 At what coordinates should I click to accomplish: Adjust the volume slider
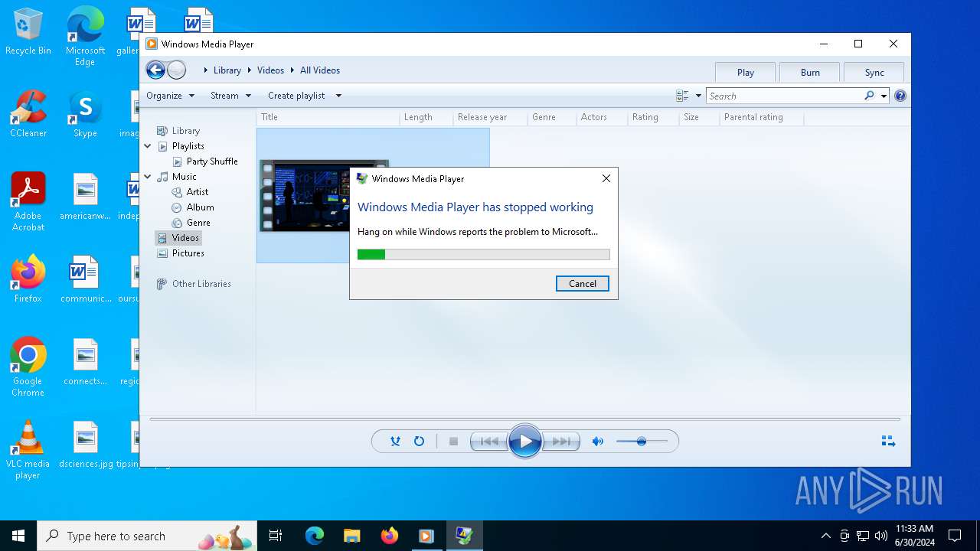pos(642,442)
